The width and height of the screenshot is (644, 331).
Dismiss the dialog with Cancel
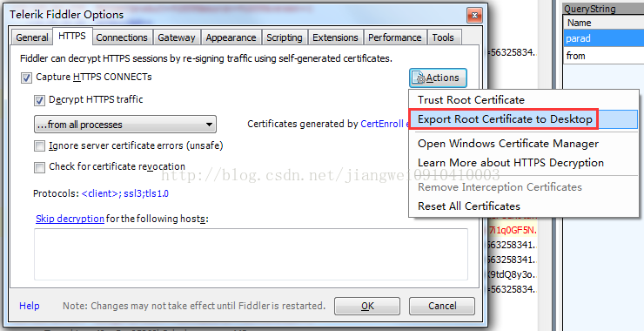click(442, 306)
